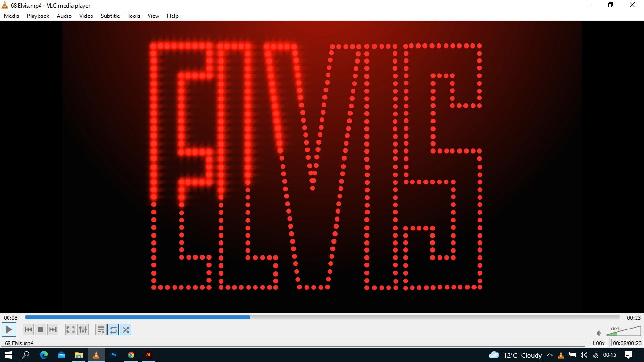Image resolution: width=644 pixels, height=362 pixels.
Task: Open Mail app from taskbar
Action: click(x=61, y=355)
